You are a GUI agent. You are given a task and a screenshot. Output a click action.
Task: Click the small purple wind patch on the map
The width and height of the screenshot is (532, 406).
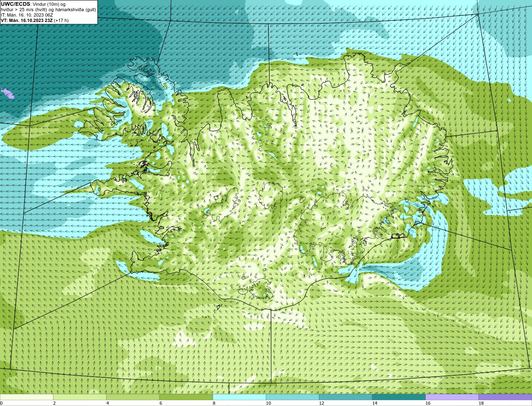(x=7, y=93)
